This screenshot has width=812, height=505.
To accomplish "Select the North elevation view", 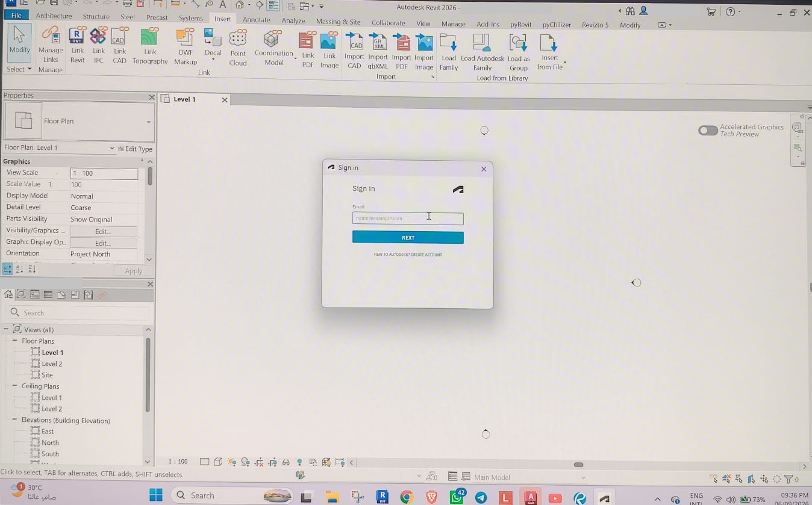I will 50,443.
